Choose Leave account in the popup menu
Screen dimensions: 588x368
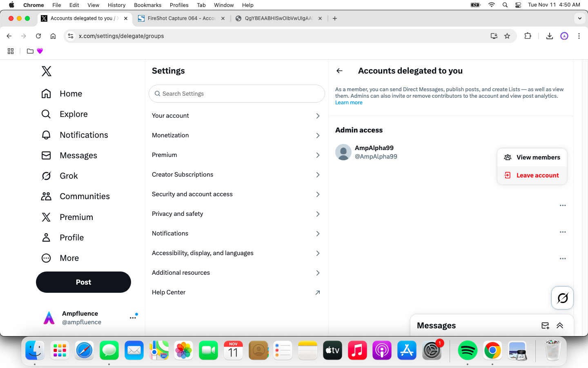click(x=532, y=175)
